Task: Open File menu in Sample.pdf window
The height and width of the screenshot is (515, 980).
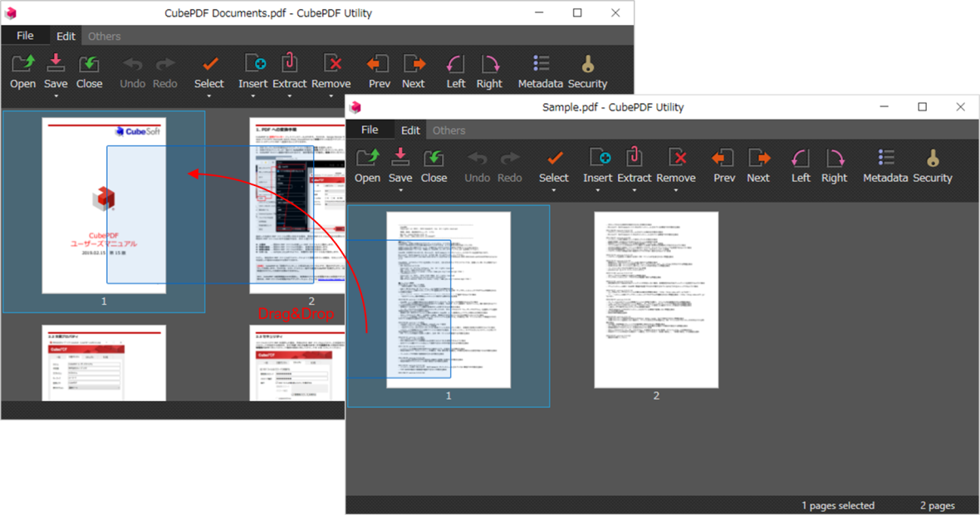Action: click(x=370, y=130)
